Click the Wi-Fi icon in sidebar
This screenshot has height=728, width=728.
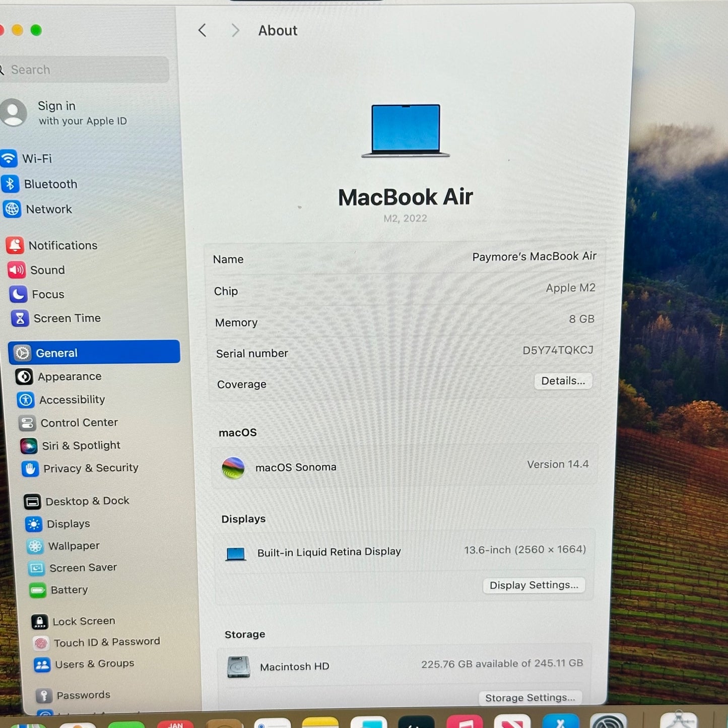9,158
